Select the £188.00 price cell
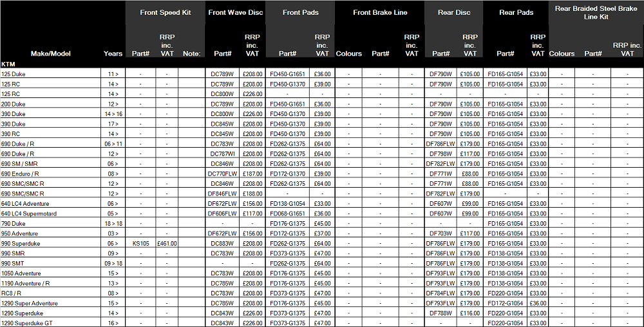 tap(252, 193)
